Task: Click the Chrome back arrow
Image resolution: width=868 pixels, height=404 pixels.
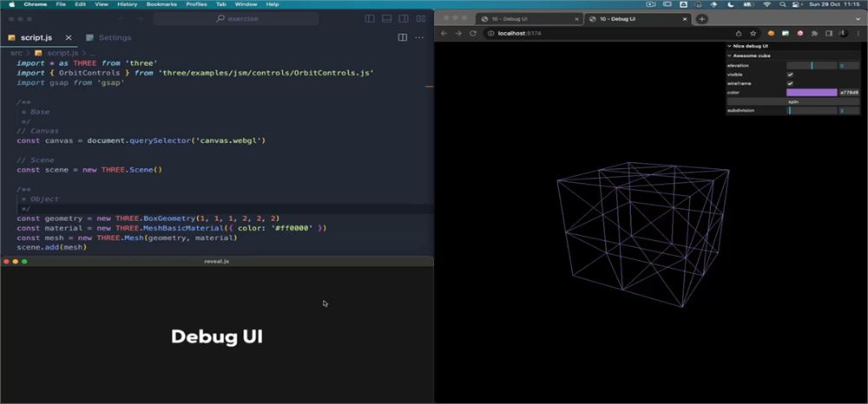Action: point(444,33)
